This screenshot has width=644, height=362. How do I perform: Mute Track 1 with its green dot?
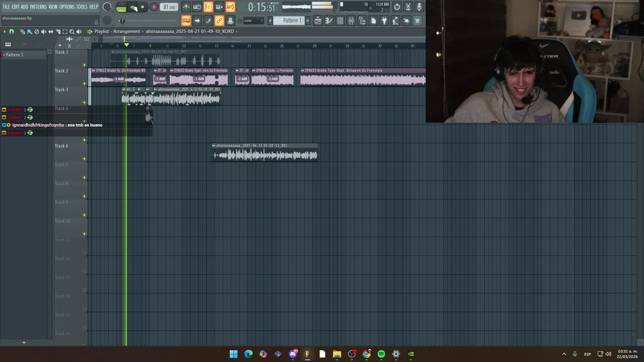[x=84, y=65]
